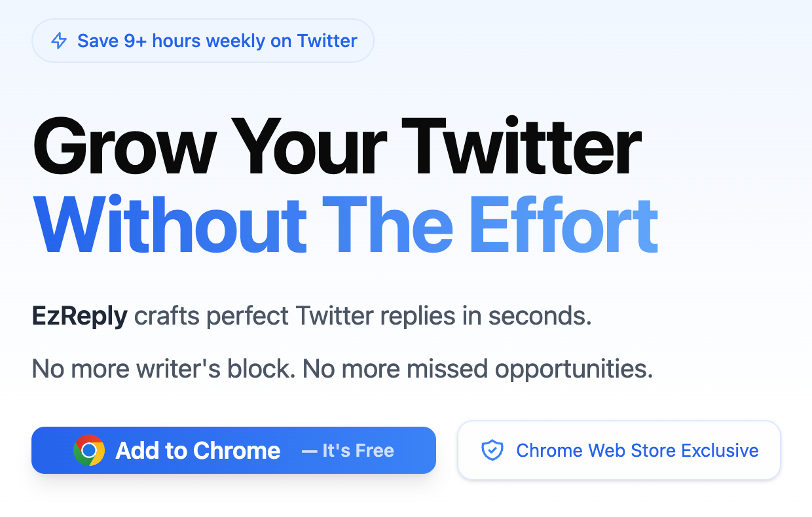Click the "It's Free" label on the blue button
Viewport: 812px width, 517px height.
click(x=348, y=450)
